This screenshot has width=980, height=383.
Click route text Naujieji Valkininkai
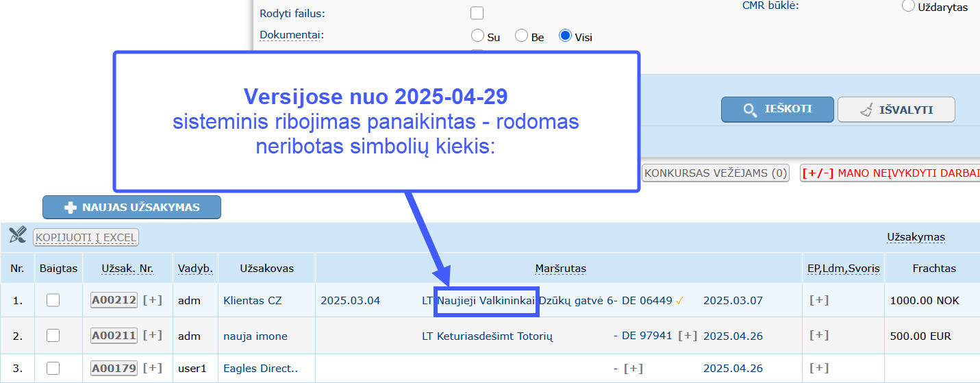[x=486, y=300]
